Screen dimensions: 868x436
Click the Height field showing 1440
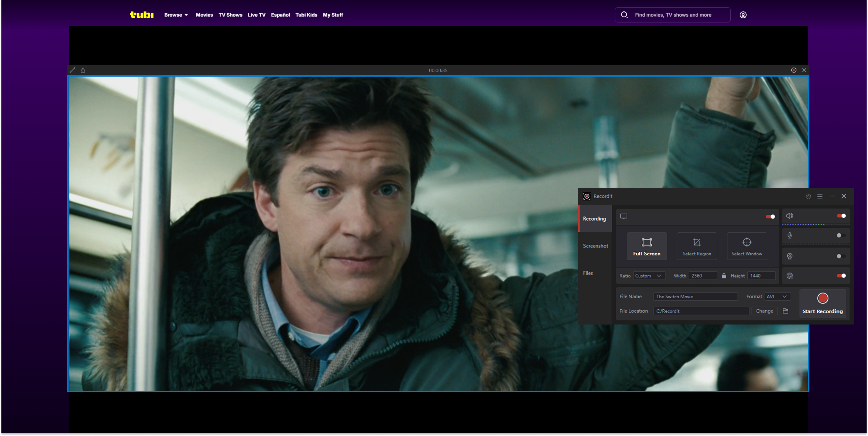[761, 276]
